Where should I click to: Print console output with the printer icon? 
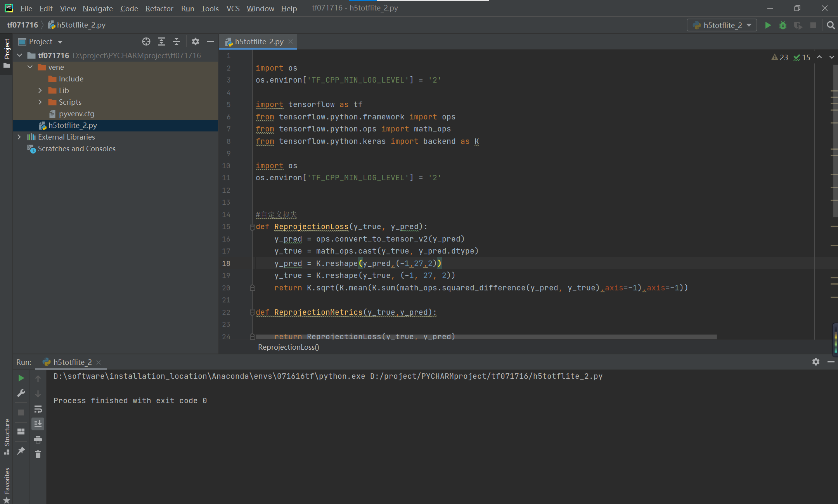(x=38, y=439)
